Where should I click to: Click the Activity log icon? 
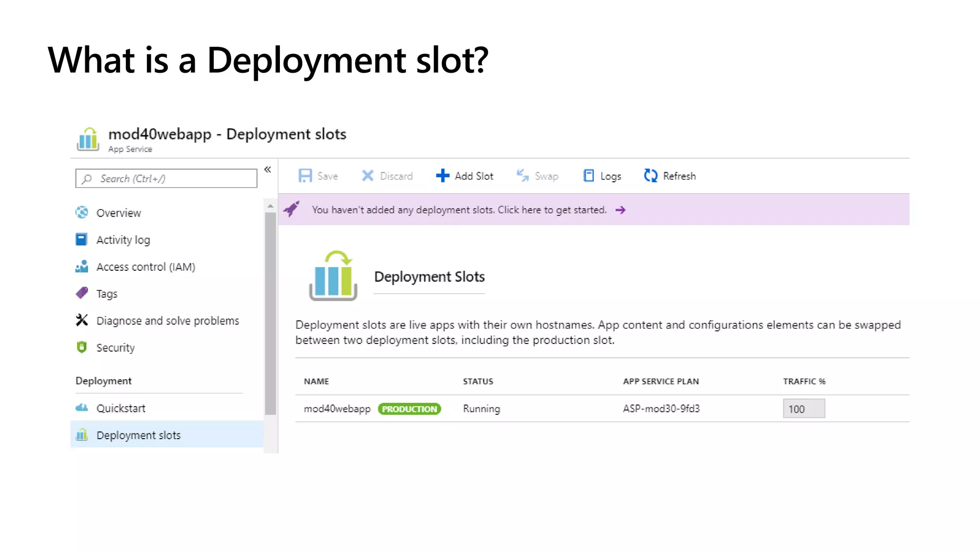click(81, 239)
